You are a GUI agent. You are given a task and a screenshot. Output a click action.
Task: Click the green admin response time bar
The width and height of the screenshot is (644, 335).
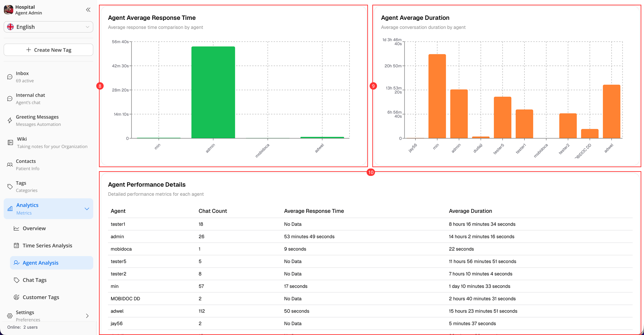point(213,92)
